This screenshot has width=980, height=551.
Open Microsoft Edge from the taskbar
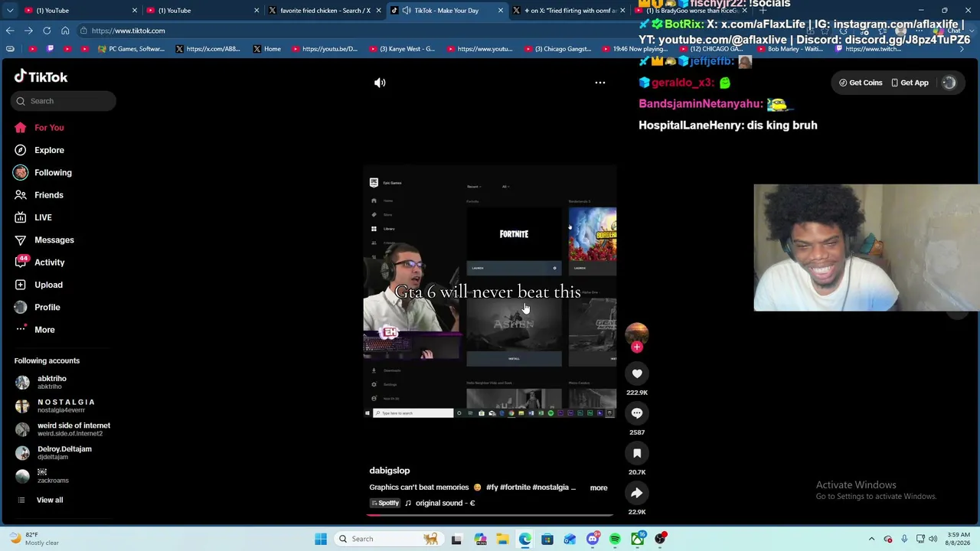click(x=525, y=539)
